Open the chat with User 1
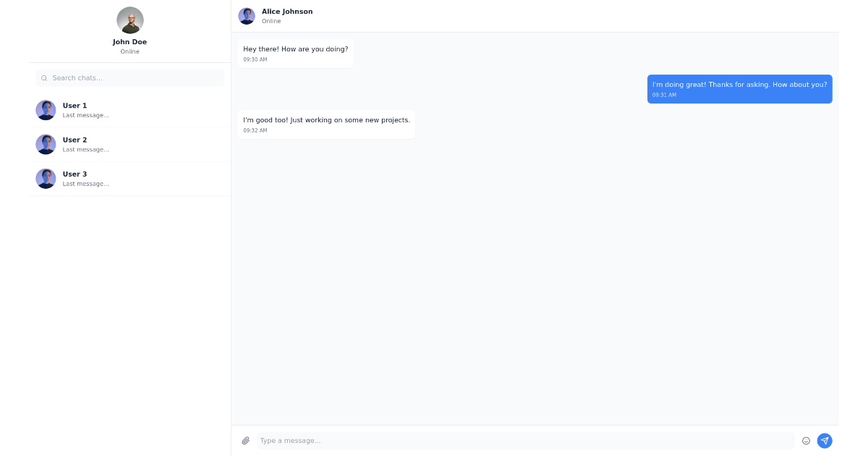Viewport: 868px width, 456px height. tap(130, 110)
